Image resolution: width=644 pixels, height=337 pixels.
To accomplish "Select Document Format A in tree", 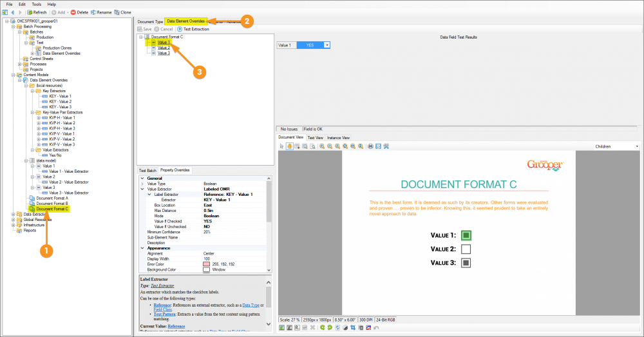I will pos(52,198).
